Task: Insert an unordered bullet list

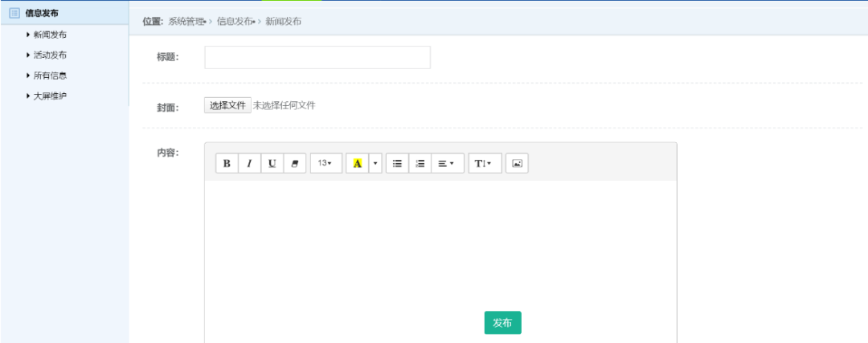Action: pos(398,164)
